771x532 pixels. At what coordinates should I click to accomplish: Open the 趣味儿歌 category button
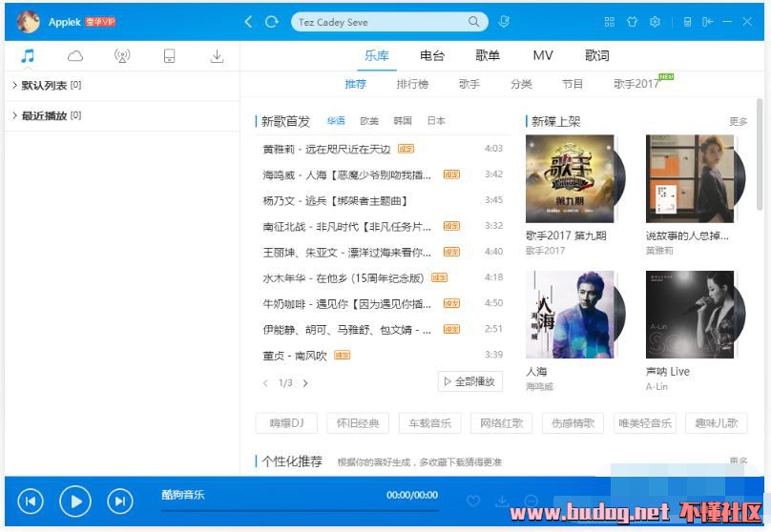[x=717, y=423]
